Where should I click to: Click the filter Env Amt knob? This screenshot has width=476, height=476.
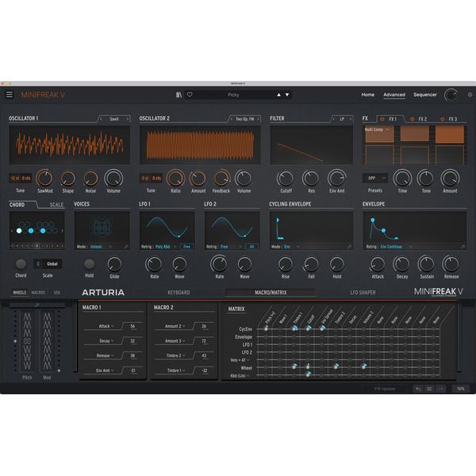click(x=336, y=178)
